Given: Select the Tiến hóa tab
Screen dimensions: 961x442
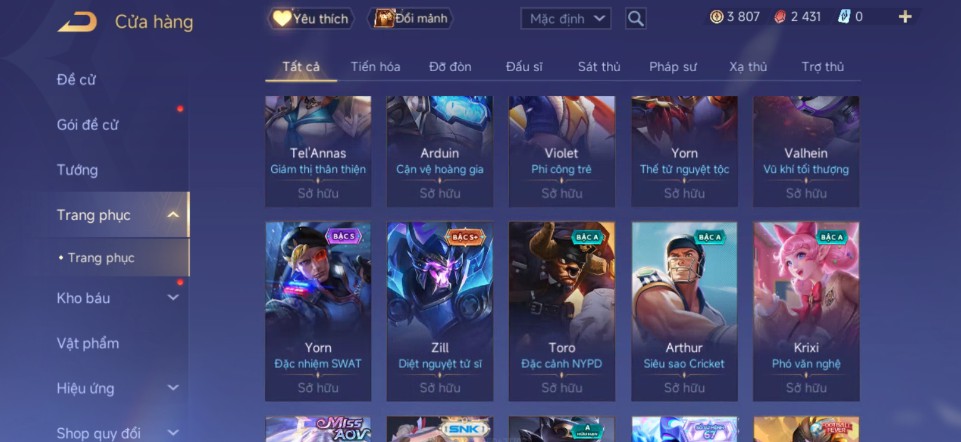Looking at the screenshot, I should [375, 67].
